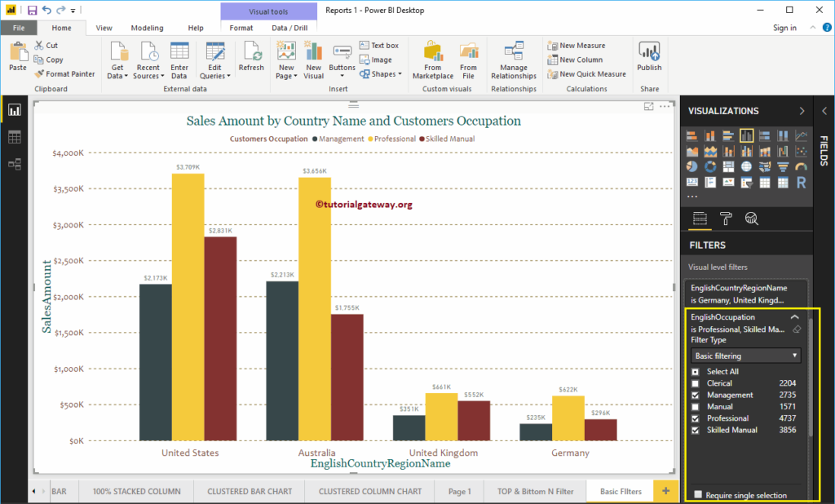Open the chart's more options ellipsis

tap(665, 107)
